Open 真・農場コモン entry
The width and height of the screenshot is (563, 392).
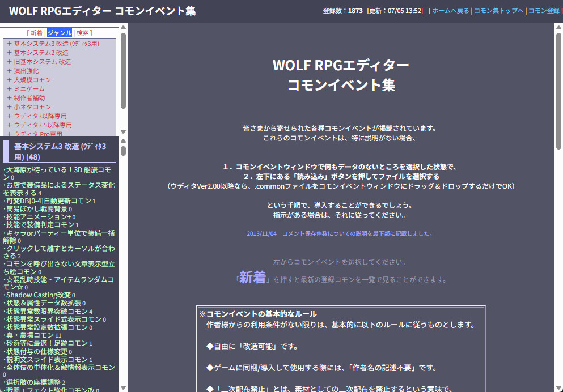tap(30, 335)
